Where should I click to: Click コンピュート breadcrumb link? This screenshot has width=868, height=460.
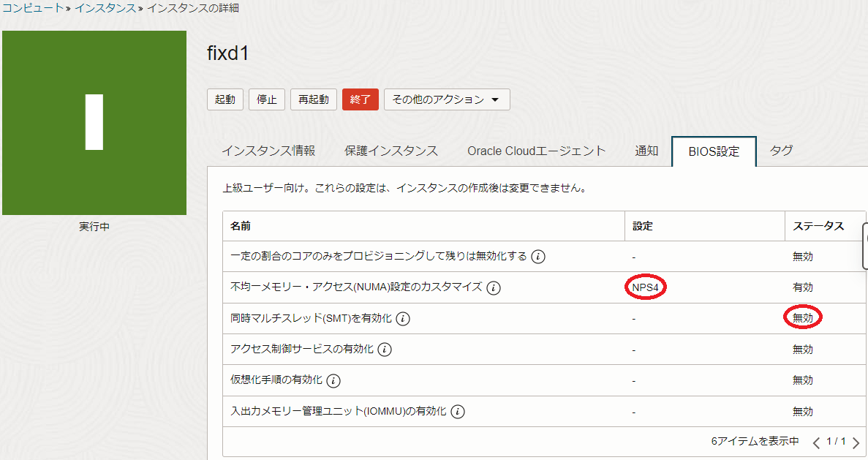(33, 8)
